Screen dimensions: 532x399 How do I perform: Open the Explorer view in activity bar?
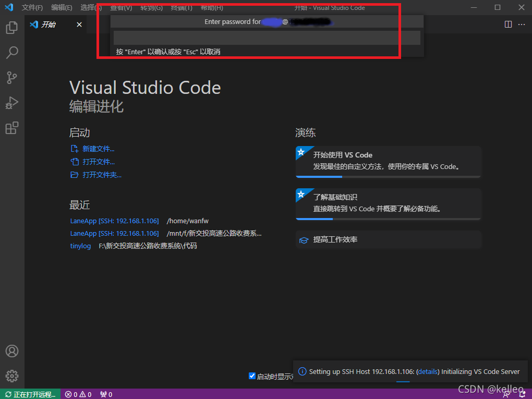(12, 28)
